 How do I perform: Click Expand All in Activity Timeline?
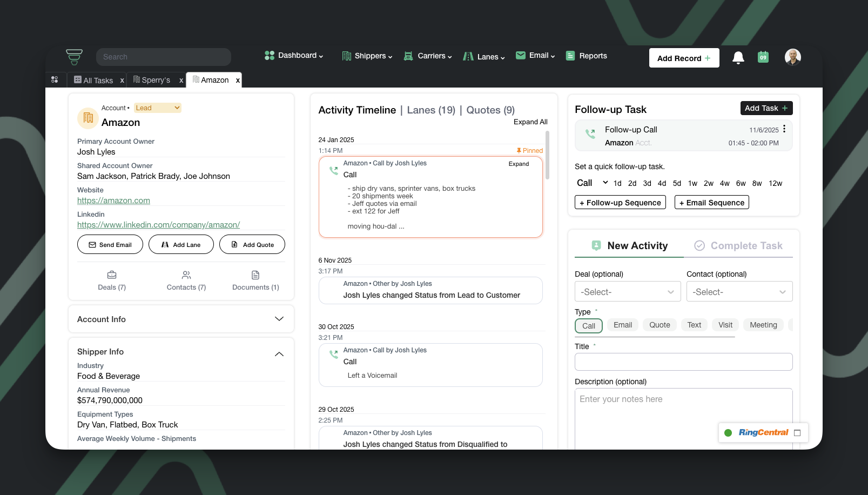(530, 122)
